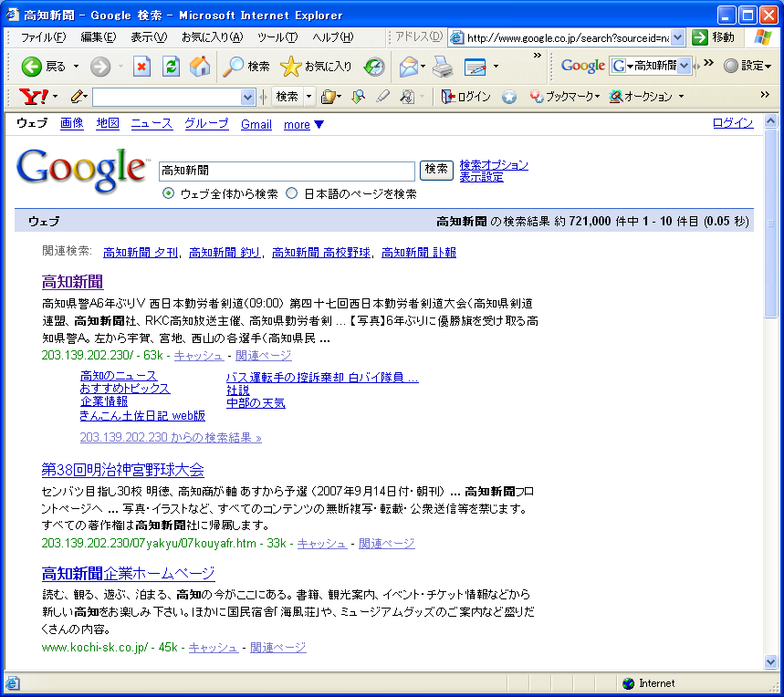Open the 表示設定 preferences link
This screenshot has height=697, width=784.
[482, 177]
